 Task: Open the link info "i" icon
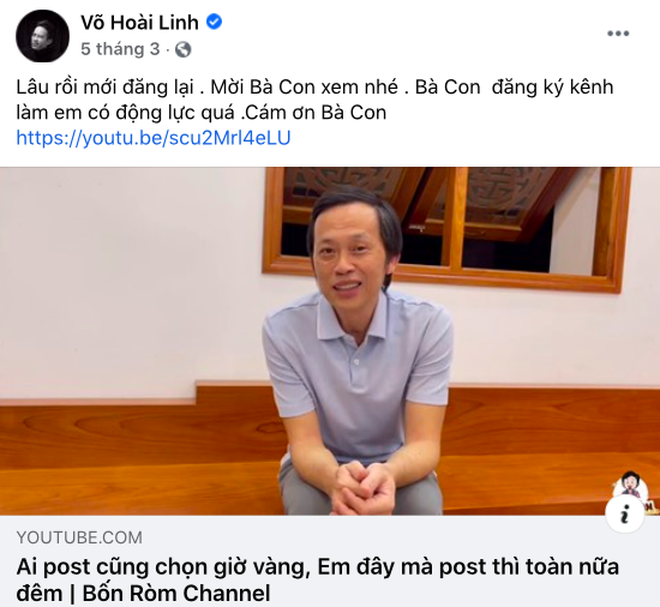click(624, 514)
